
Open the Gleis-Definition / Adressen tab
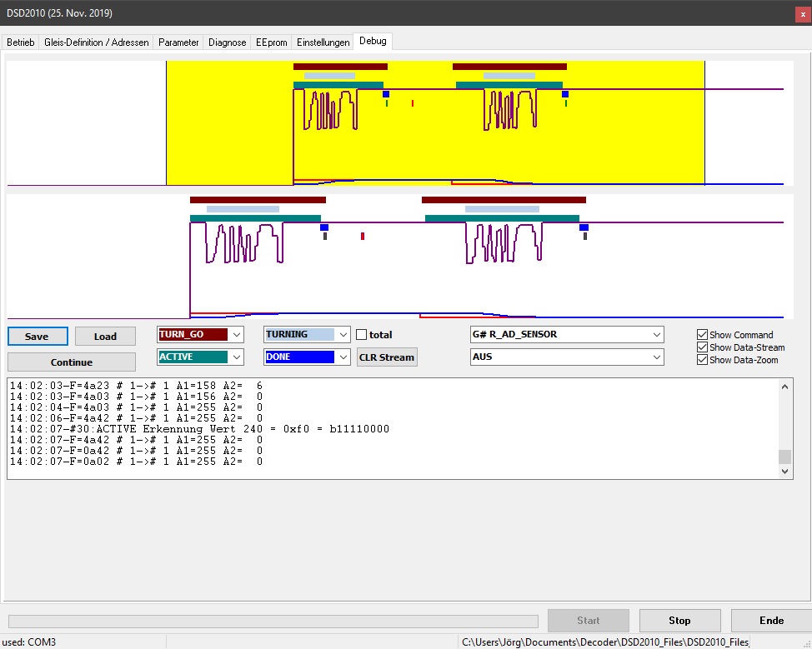(x=97, y=42)
